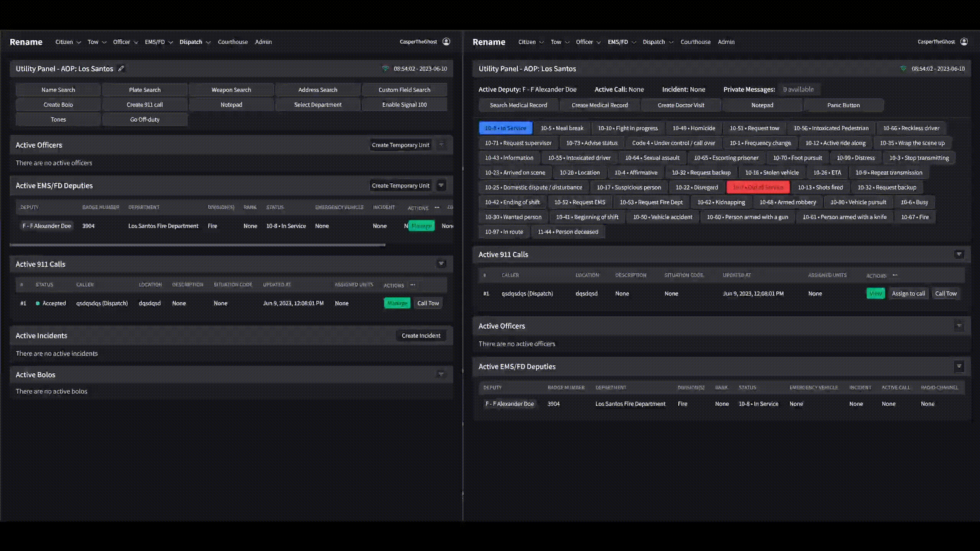
Task: Go to Courthouse in the left navbar
Action: [233, 42]
